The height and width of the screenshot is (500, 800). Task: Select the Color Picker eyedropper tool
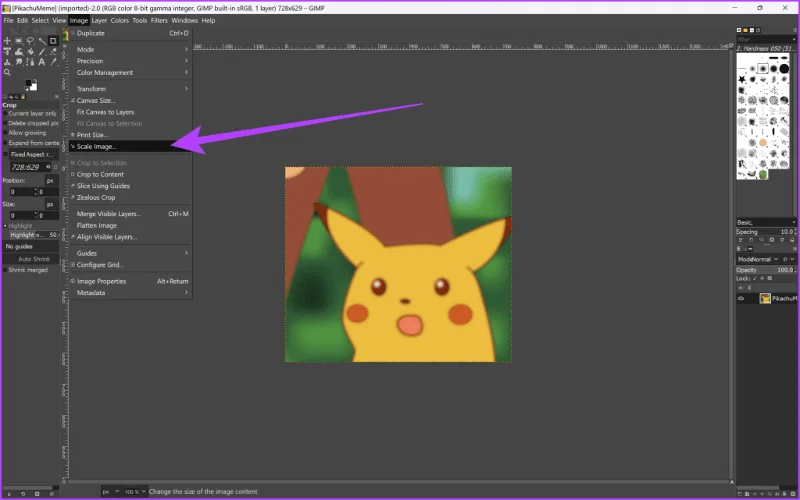pos(53,62)
